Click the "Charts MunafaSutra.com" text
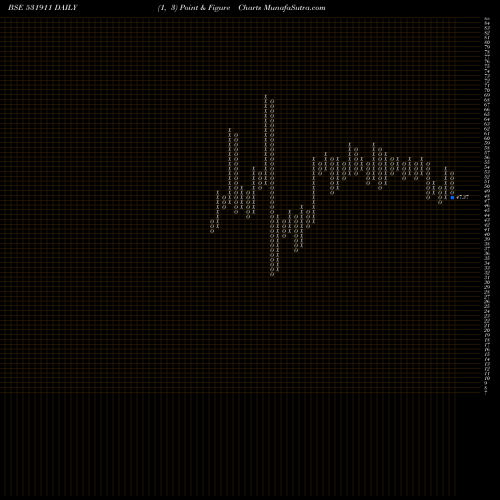The width and height of the screenshot is (500, 500). click(282, 8)
